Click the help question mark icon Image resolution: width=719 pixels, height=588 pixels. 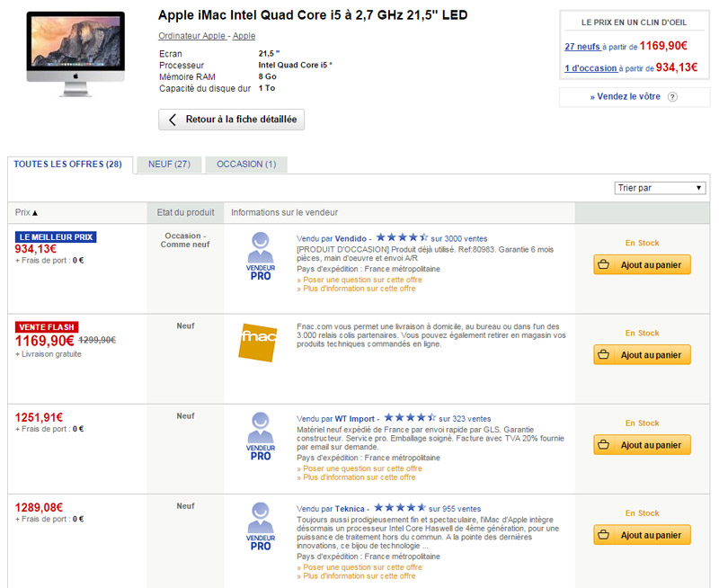tap(671, 97)
